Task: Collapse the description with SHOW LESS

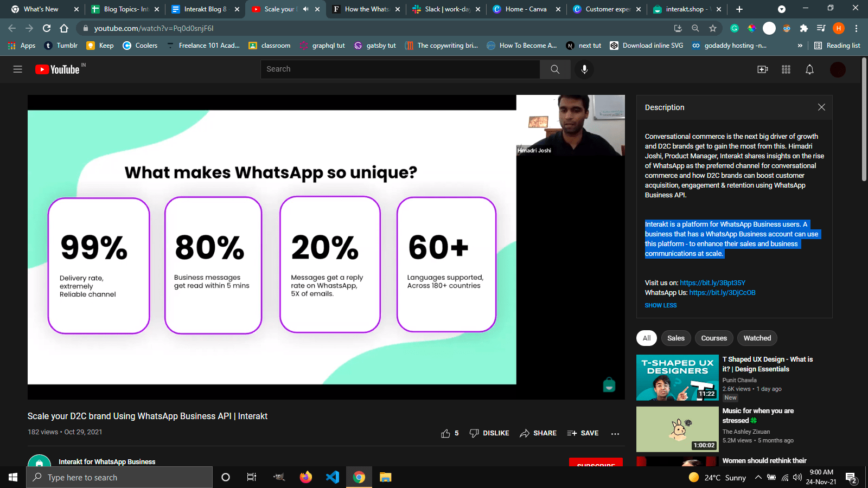Action: point(661,305)
